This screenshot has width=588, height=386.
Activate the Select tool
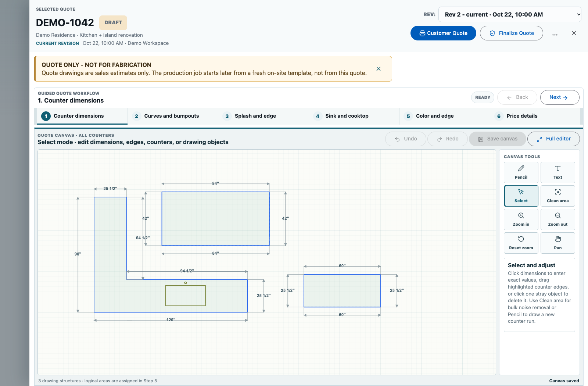[521, 196]
